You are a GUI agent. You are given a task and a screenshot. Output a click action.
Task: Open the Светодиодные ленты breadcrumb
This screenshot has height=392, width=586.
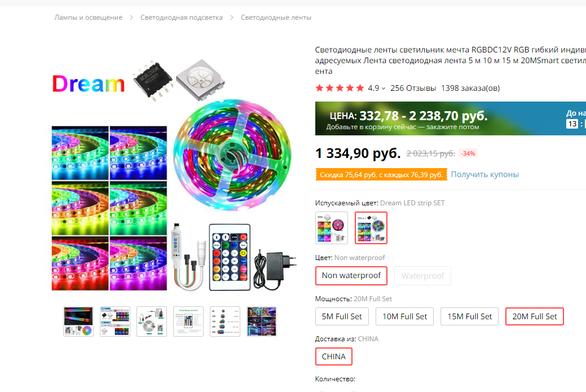click(276, 17)
